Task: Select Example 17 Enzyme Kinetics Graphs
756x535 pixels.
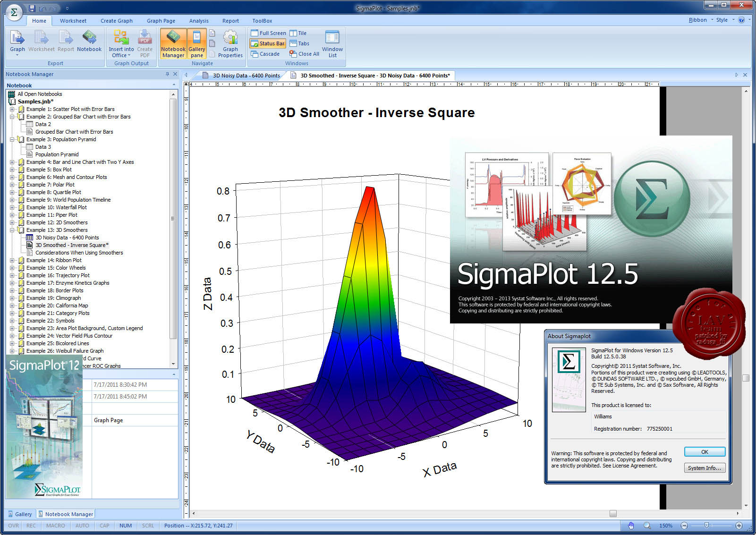Action: coord(68,283)
